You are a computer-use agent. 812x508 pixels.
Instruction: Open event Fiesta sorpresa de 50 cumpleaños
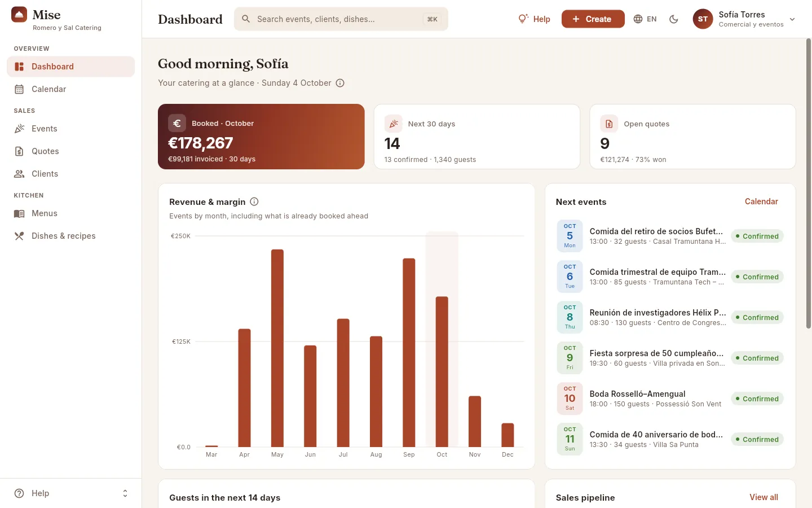[670, 358]
